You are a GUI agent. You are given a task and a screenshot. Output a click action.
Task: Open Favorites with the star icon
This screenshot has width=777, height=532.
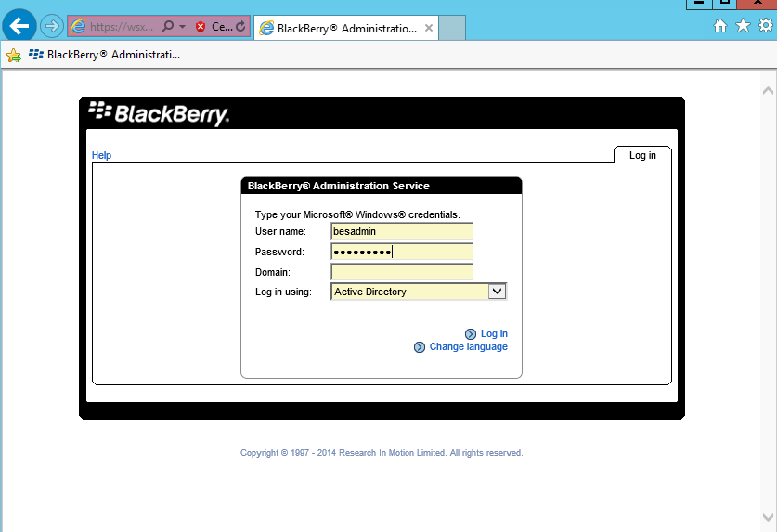pos(743,25)
